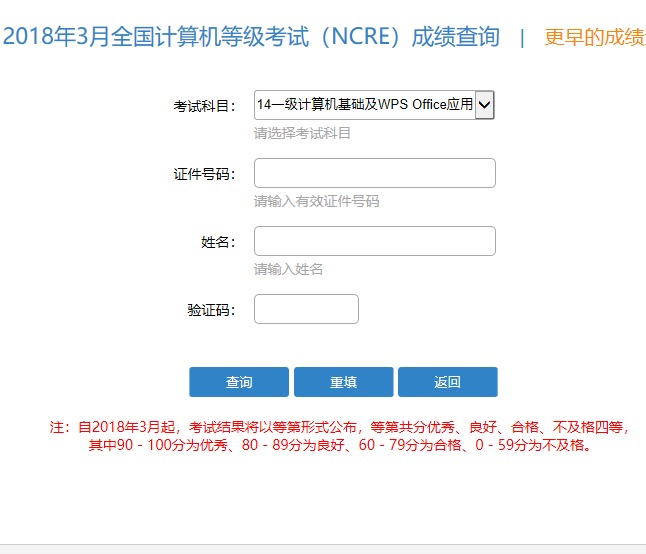
Task: Click the 考试科目 field label
Action: coord(204,106)
